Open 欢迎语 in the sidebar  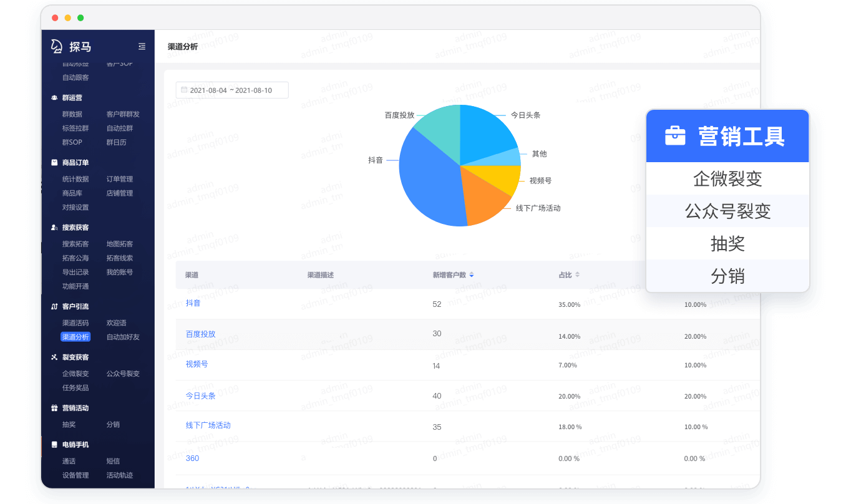pos(116,323)
